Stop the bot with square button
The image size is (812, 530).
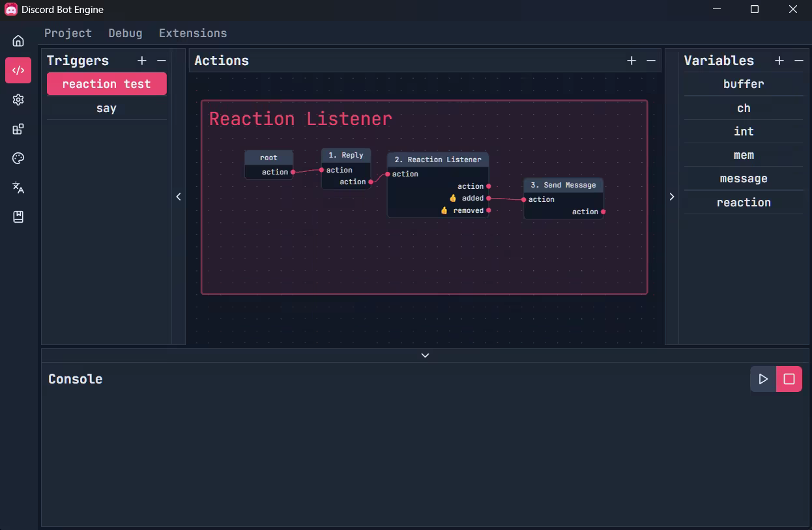click(789, 379)
